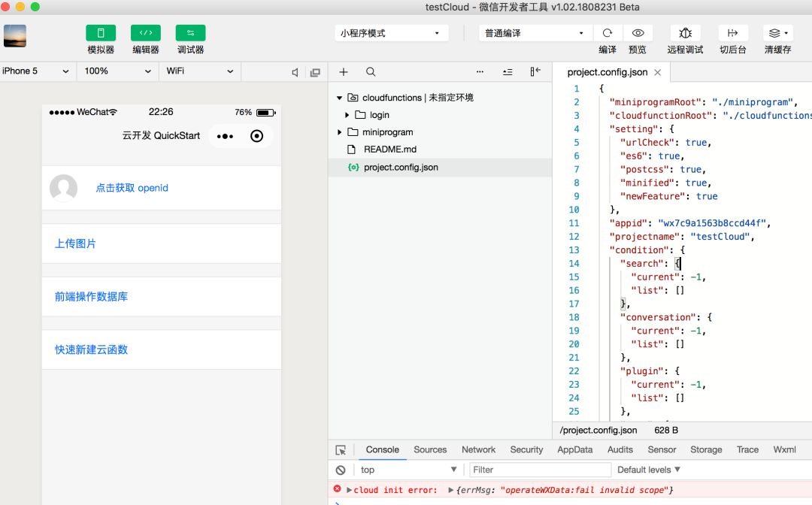Expand the login folder
Viewport: 812px width, 505px height.
(x=347, y=115)
